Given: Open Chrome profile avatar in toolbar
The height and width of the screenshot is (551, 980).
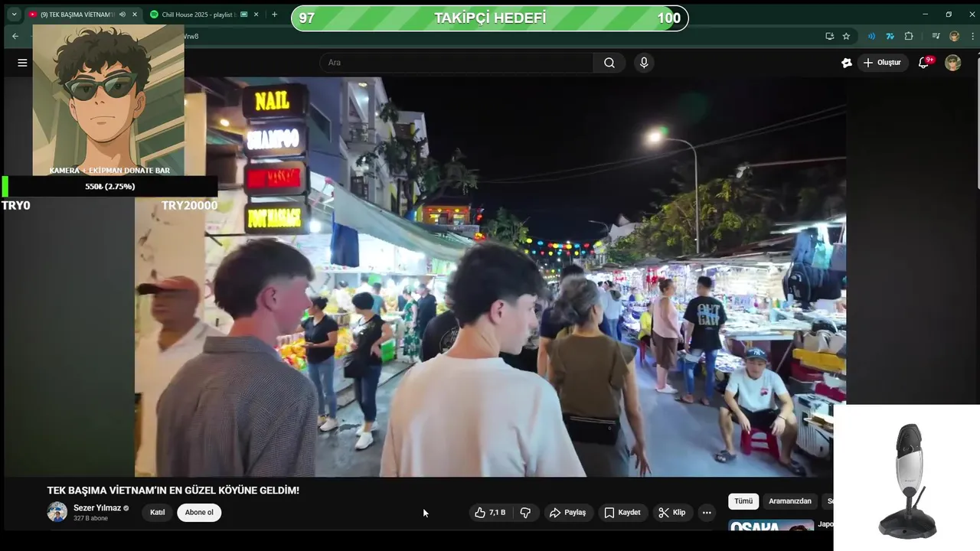Looking at the screenshot, I should [x=954, y=36].
